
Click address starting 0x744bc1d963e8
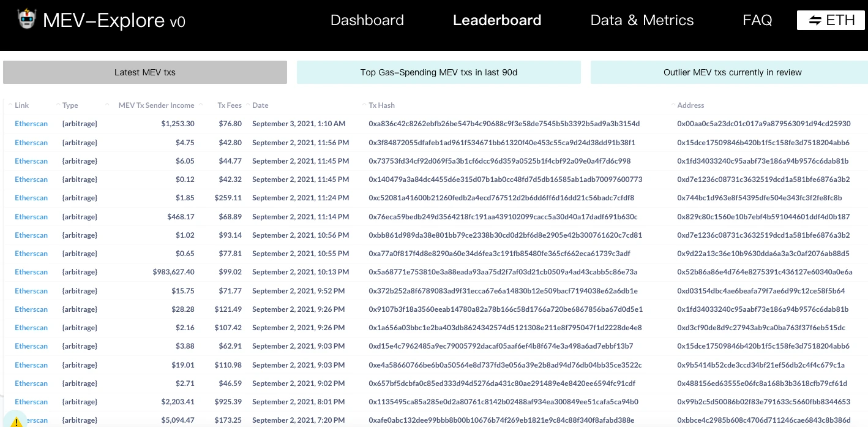(760, 198)
